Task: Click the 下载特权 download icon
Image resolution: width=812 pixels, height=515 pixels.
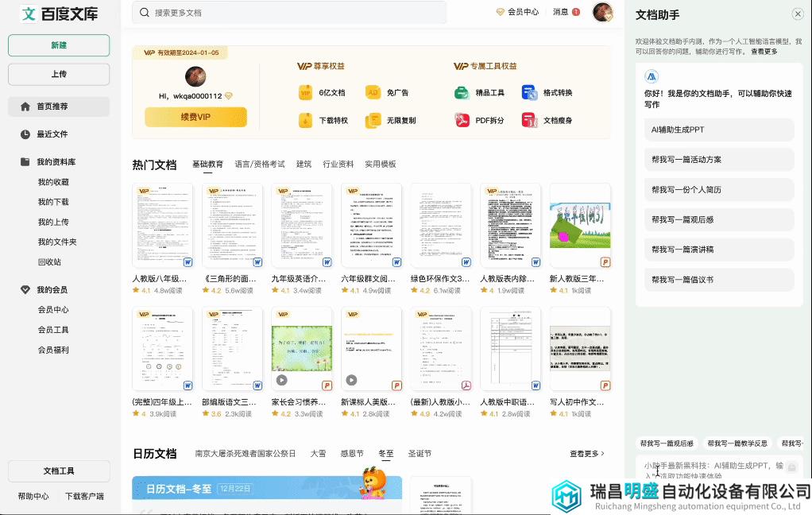Action: 306,120
